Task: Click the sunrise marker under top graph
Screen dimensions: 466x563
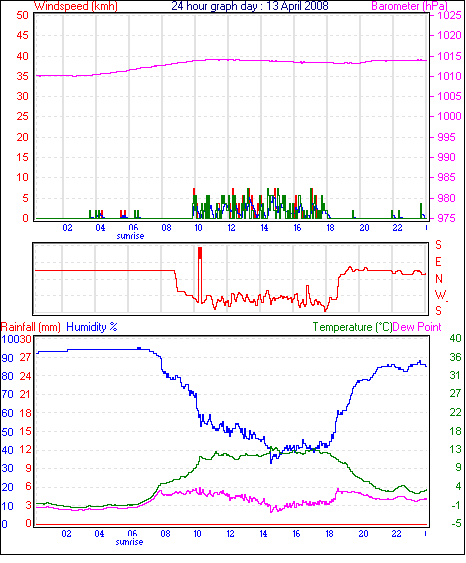Action: click(130, 236)
